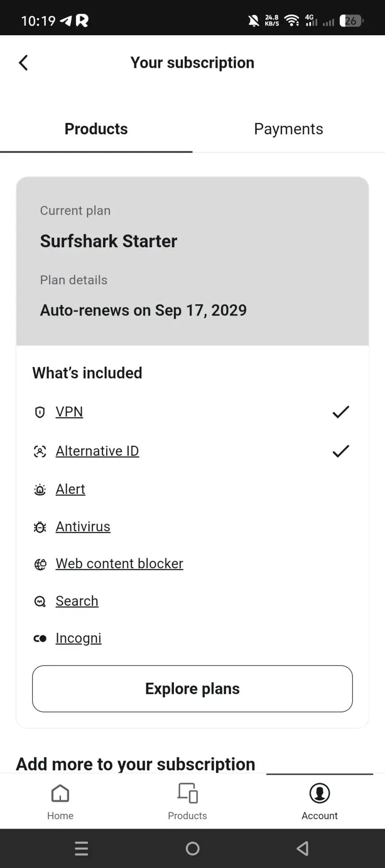The height and width of the screenshot is (868, 385).
Task: Tap the Alternative ID face icon
Action: [40, 451]
